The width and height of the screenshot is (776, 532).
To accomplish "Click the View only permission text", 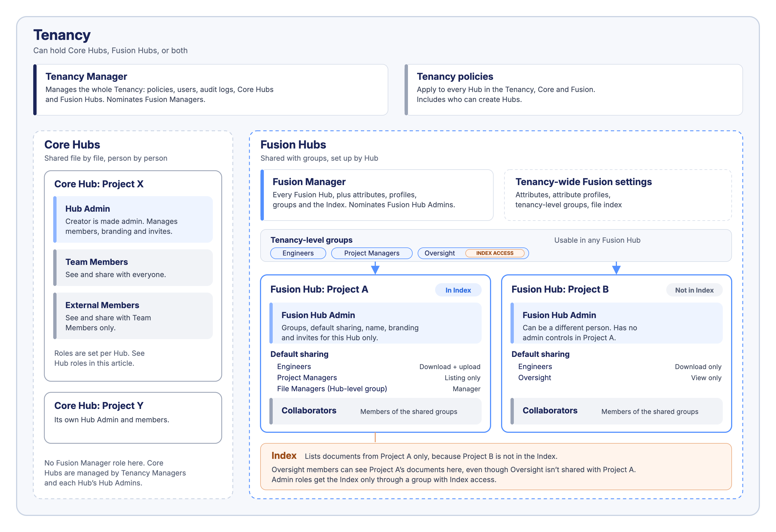I will (706, 378).
